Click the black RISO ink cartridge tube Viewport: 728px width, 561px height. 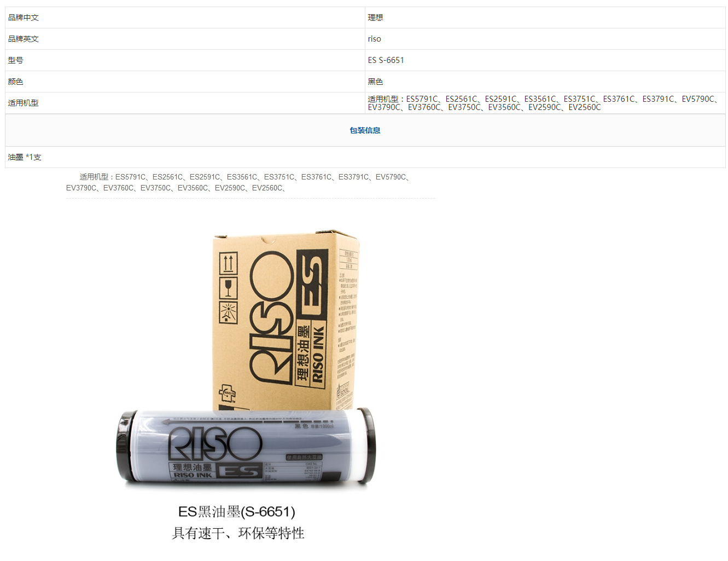click(x=246, y=447)
